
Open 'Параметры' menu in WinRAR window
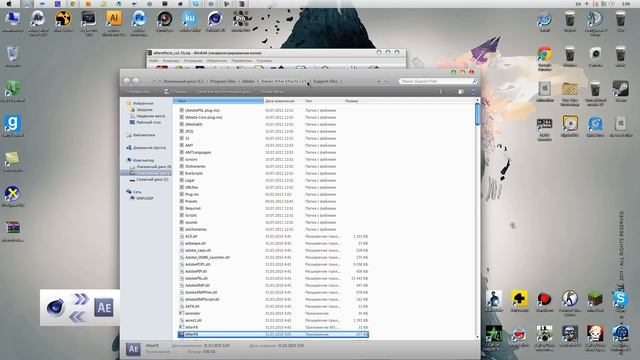pos(242,61)
